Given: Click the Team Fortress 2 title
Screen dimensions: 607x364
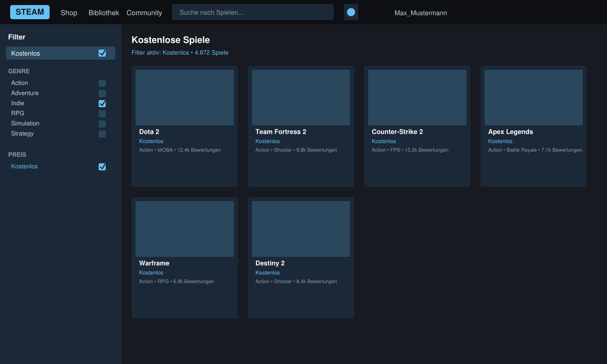Looking at the screenshot, I should (281, 132).
